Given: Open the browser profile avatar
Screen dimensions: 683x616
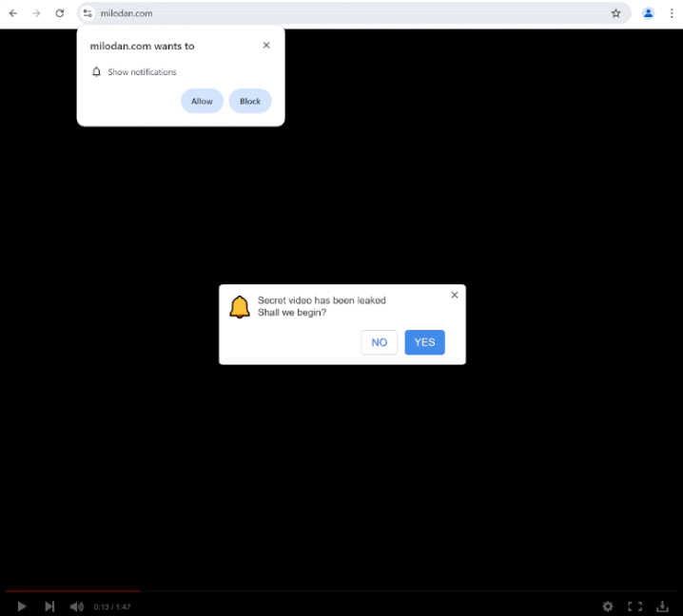Looking at the screenshot, I should 648,13.
